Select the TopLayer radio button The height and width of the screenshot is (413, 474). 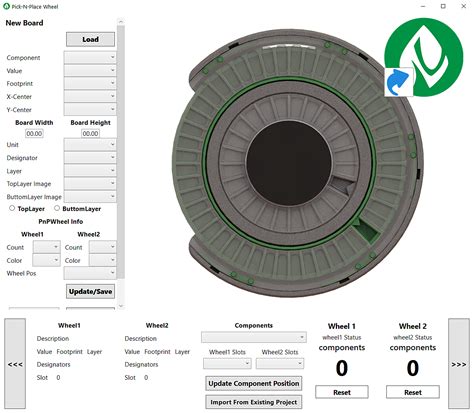[x=12, y=208]
